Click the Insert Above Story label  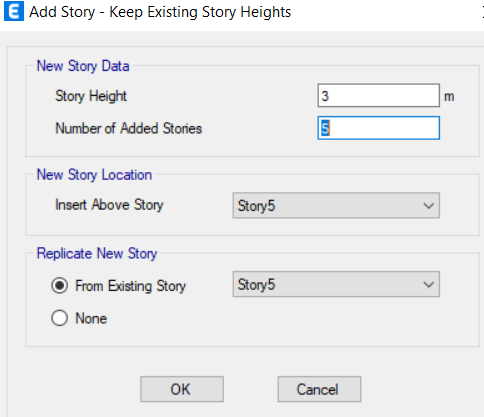click(x=109, y=205)
